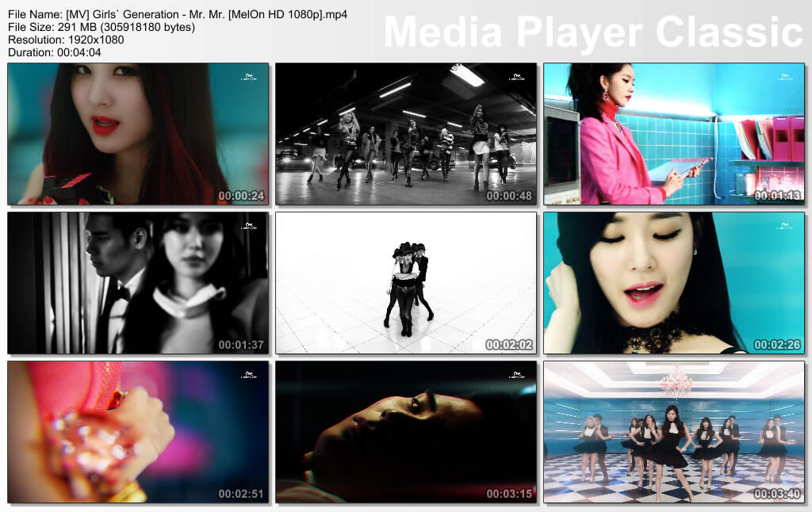Screen dimensions: 812x512
Task: Select the Duration 00:04:04 line
Action: click(x=55, y=52)
